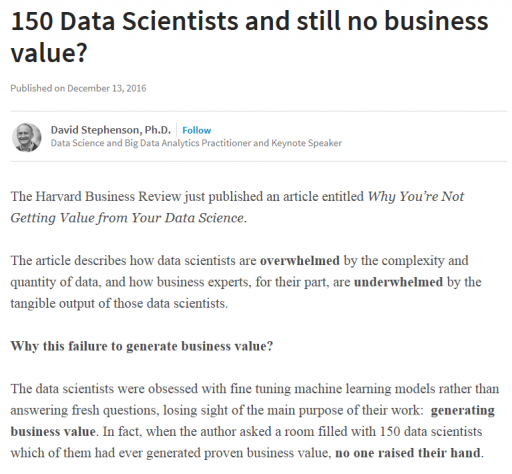Viewport: 512px width, 474px height.
Task: Click the bold phrase generating business value
Action: pos(253,421)
